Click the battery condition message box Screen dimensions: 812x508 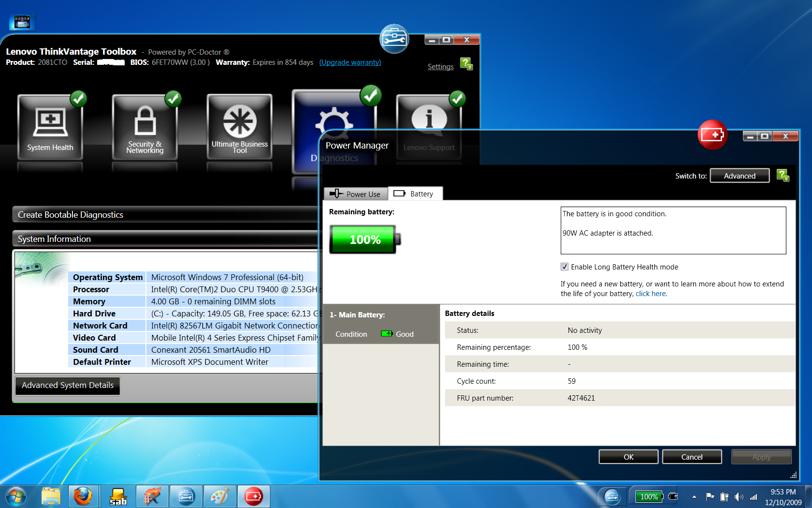pyautogui.click(x=673, y=230)
